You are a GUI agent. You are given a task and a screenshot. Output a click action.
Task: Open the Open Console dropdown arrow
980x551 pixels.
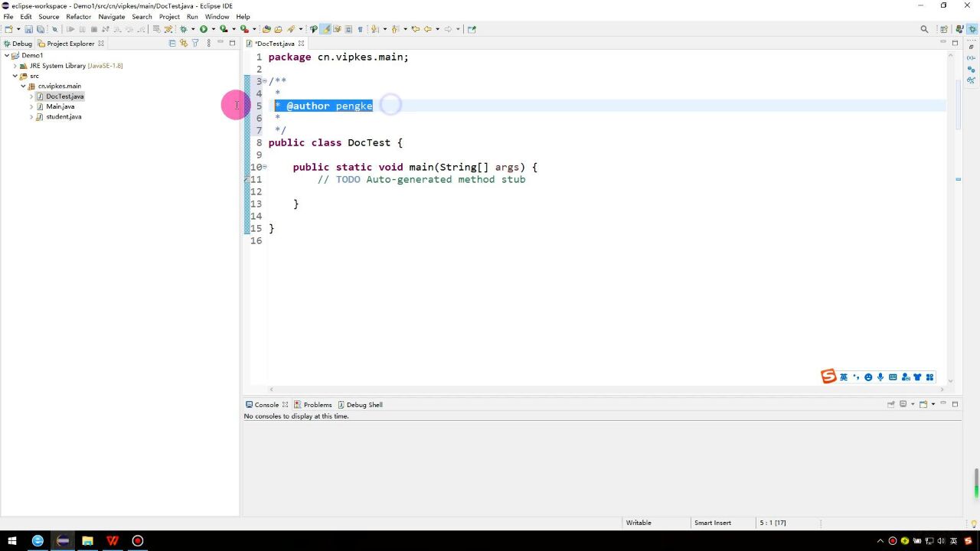tap(933, 404)
